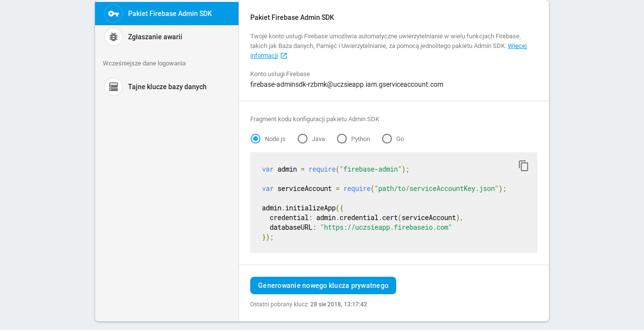This screenshot has height=333, width=644.
Task: Click the external link icon after informacji
Action: (x=284, y=56)
